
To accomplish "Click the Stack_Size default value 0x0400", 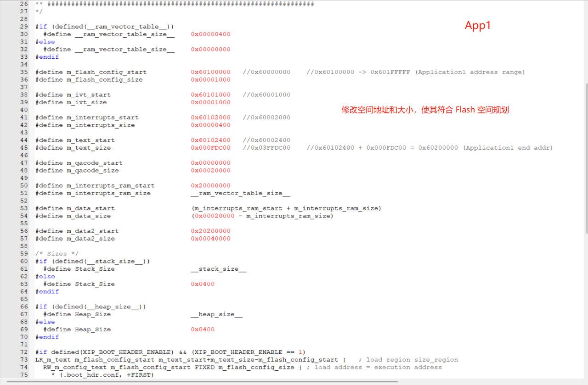I will [x=203, y=284].
